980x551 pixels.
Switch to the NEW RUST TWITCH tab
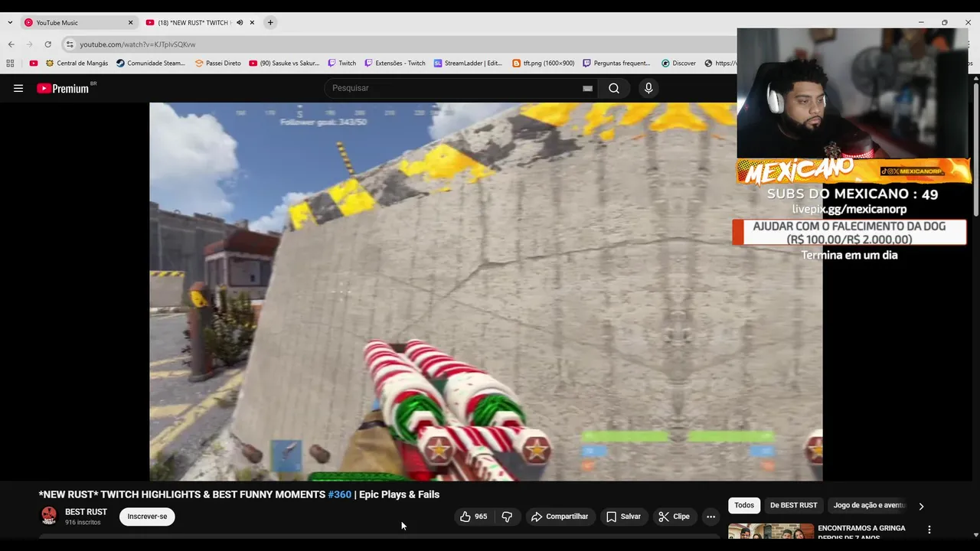[193, 22]
